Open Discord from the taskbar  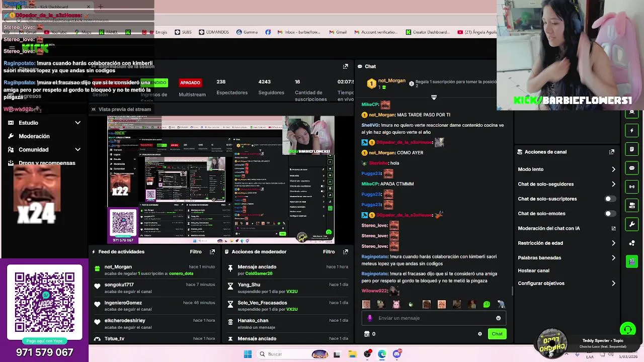coord(397,354)
